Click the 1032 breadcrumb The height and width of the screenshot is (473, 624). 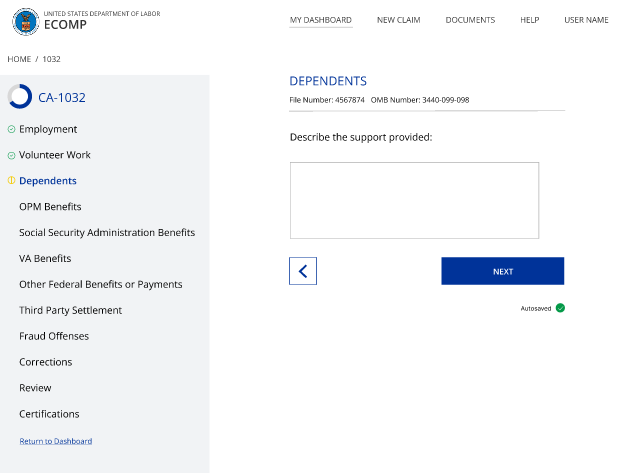click(51, 59)
